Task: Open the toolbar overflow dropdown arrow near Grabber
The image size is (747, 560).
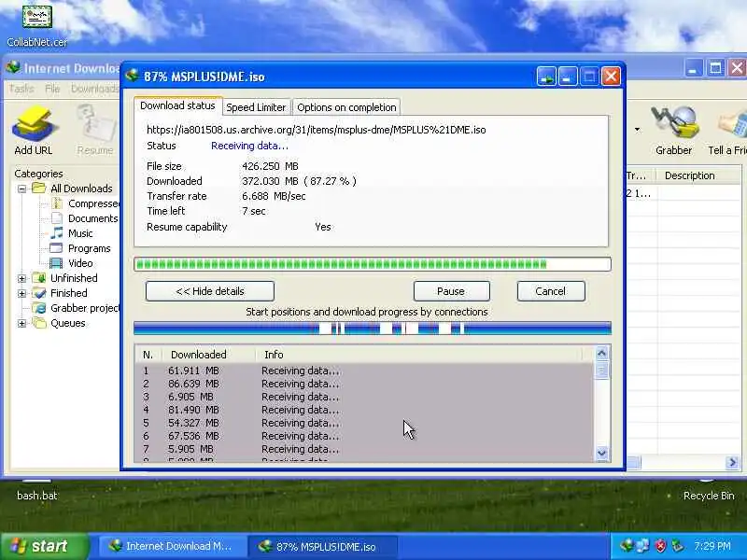Action: (x=637, y=130)
